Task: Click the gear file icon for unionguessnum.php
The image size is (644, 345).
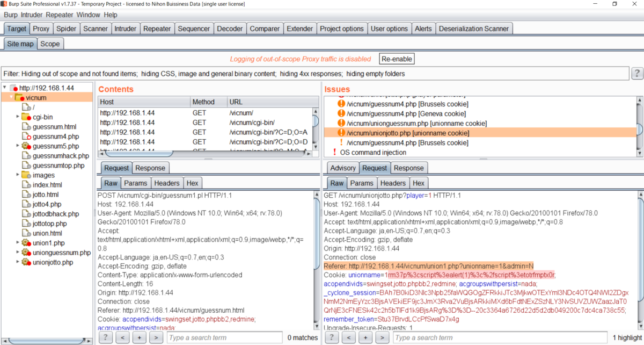Action: click(x=26, y=253)
